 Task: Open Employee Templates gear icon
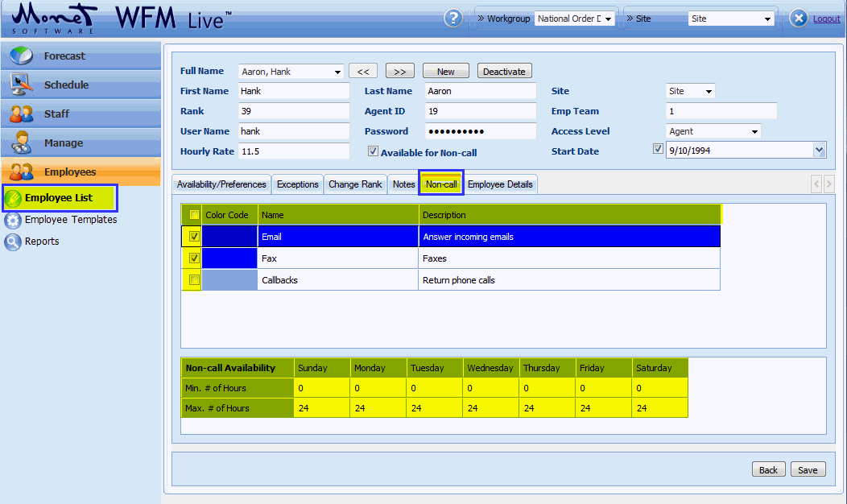pos(13,220)
